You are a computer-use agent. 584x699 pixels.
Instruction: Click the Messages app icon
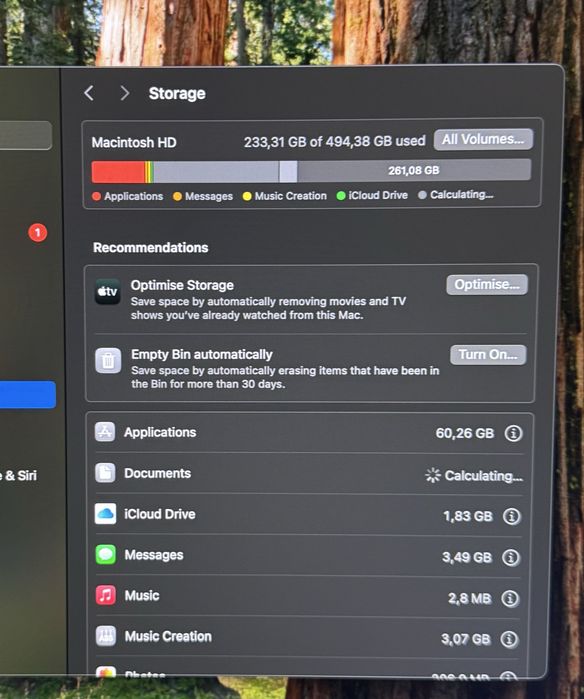(106, 555)
